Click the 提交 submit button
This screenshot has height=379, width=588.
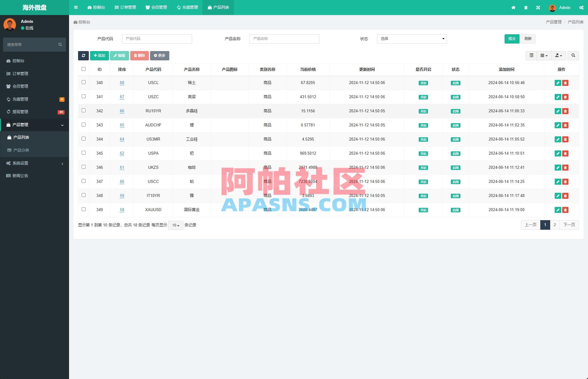(x=512, y=39)
